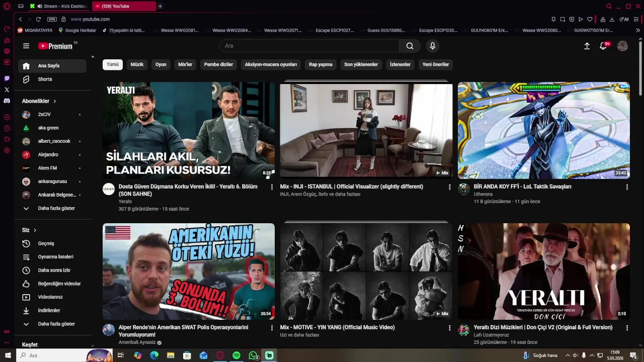644x362 pixels.
Task: Open Opera AI assistant button
Action: tap(624, 19)
